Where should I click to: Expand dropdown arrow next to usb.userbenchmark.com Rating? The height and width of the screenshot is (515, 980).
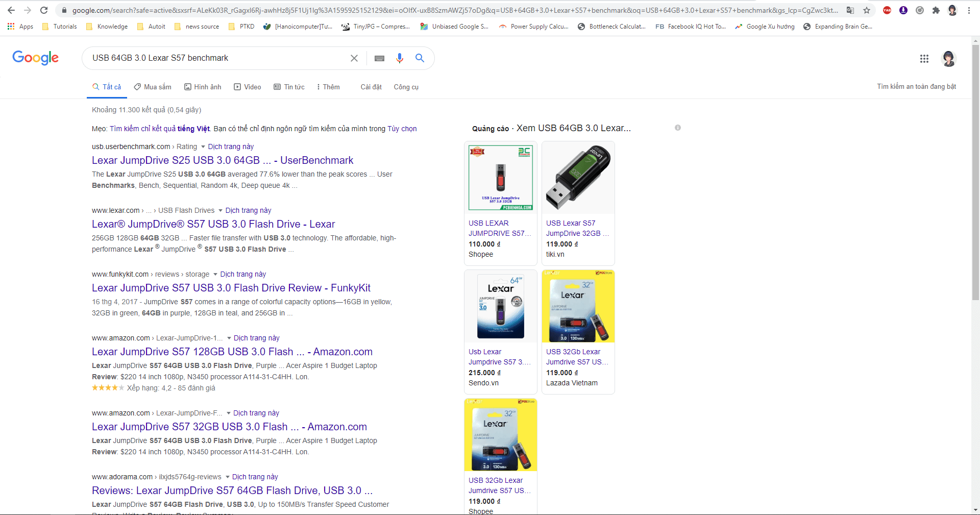pos(203,147)
